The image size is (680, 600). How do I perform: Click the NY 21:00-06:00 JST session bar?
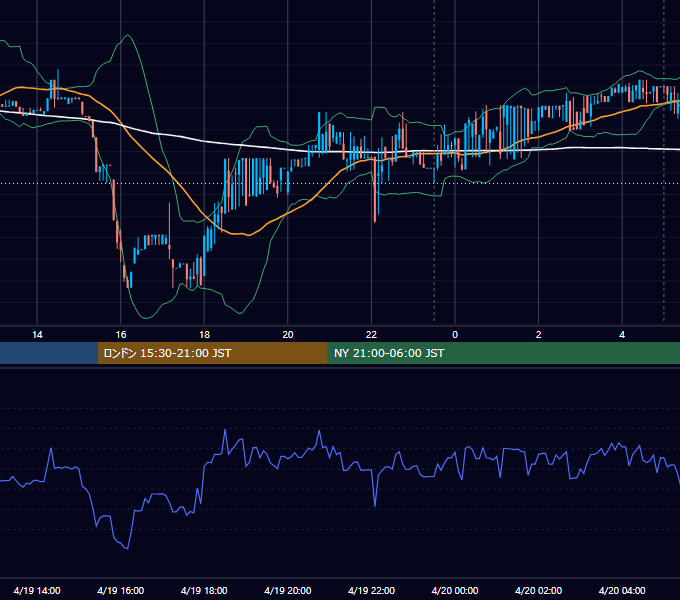(503, 353)
